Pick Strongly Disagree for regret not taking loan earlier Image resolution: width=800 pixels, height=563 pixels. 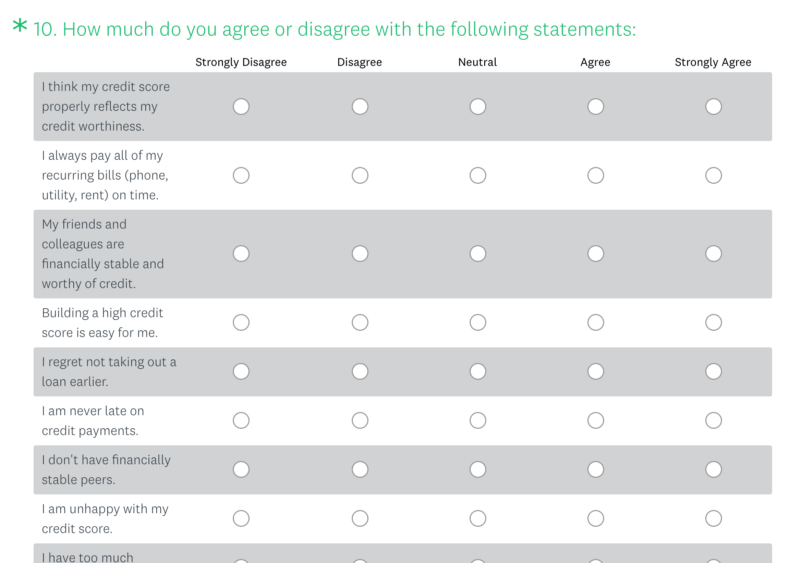(x=241, y=372)
